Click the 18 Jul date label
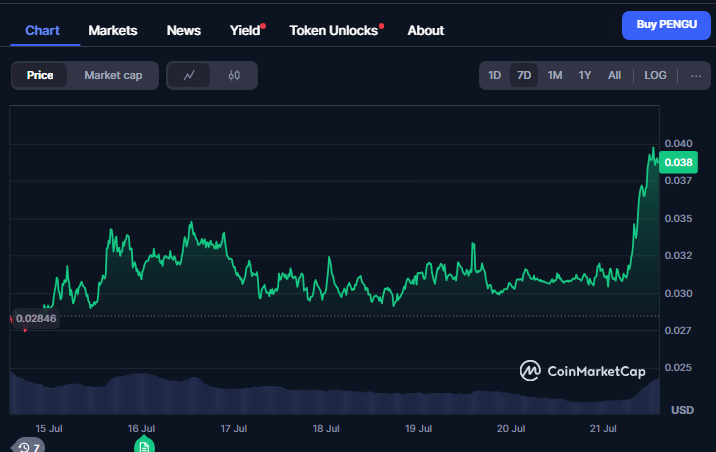Image resolution: width=716 pixels, height=452 pixels. tap(326, 429)
